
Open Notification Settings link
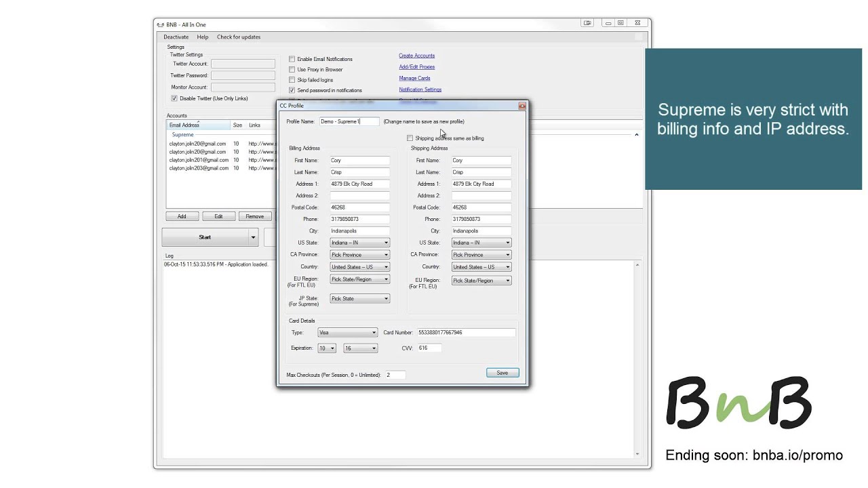(x=420, y=89)
